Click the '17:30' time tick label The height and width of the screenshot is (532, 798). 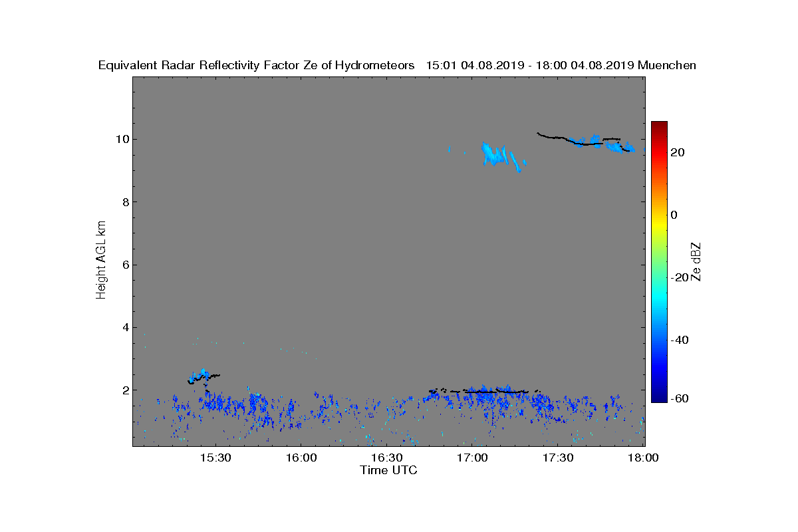click(x=559, y=458)
